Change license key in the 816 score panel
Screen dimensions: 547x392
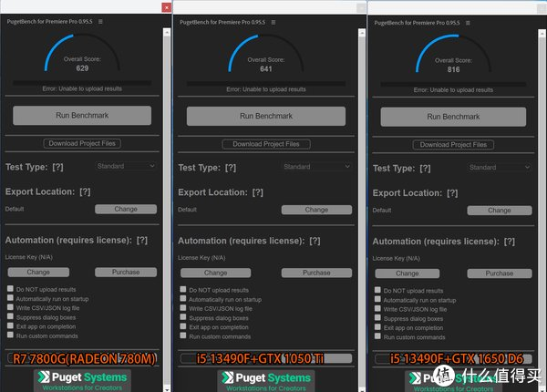click(408, 273)
